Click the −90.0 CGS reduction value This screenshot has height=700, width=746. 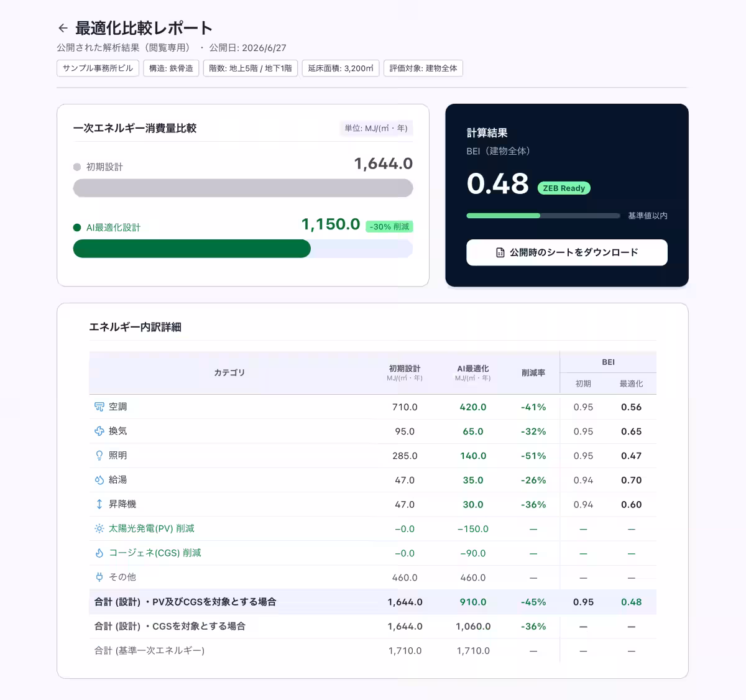[x=473, y=553]
